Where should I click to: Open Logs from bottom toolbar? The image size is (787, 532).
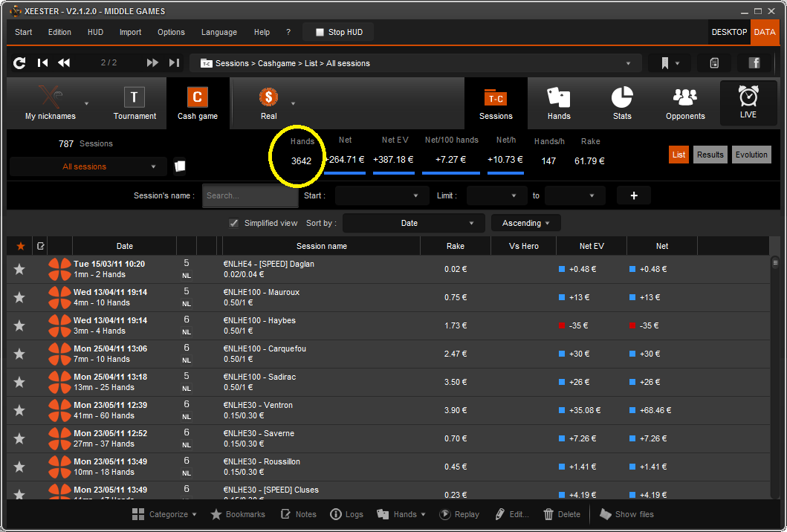(x=347, y=514)
